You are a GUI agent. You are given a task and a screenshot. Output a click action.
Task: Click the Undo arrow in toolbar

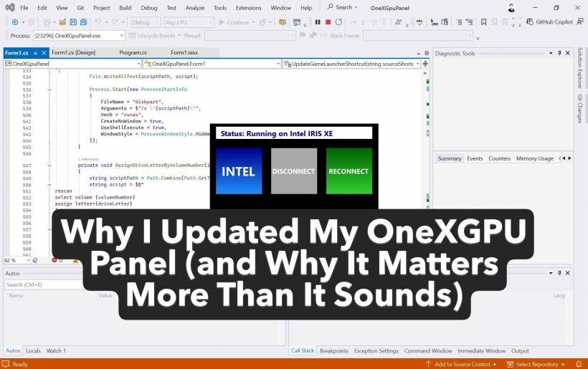click(98, 22)
